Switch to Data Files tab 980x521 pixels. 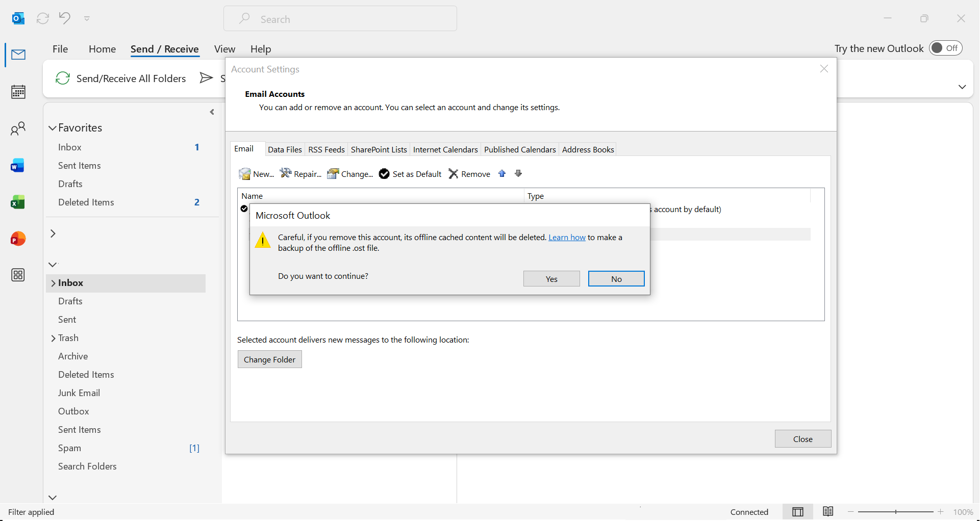pyautogui.click(x=285, y=149)
